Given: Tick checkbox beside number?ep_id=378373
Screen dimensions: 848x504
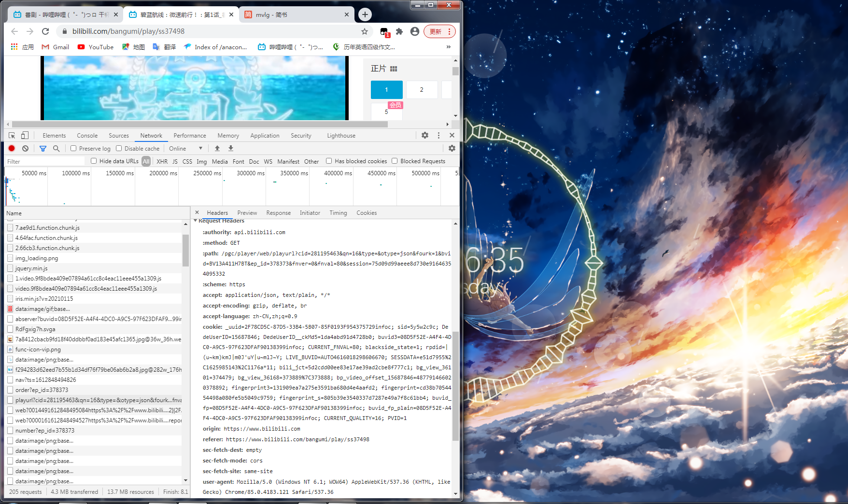Looking at the screenshot, I should (10, 430).
